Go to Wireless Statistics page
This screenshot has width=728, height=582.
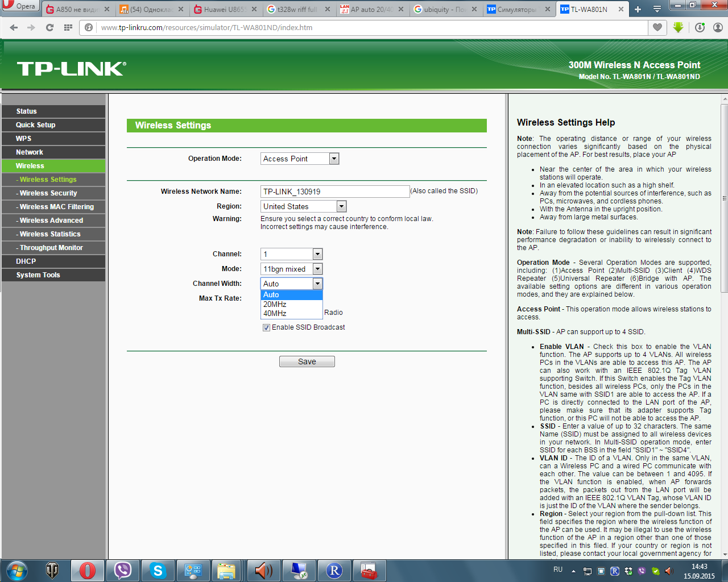click(x=53, y=234)
